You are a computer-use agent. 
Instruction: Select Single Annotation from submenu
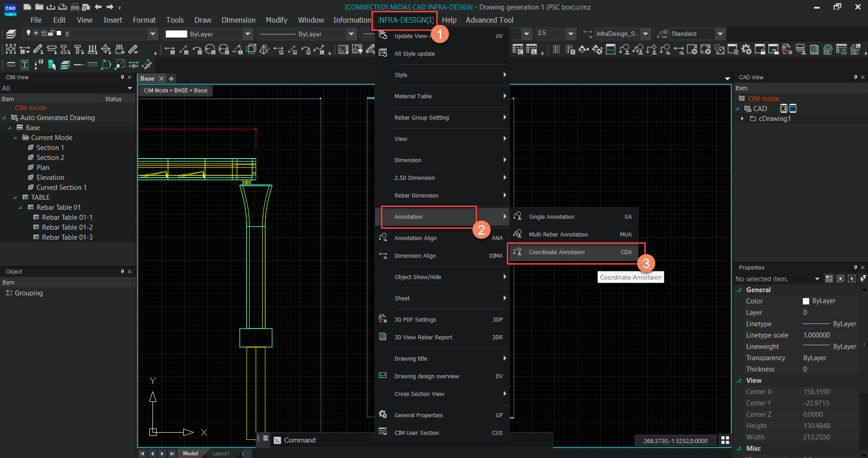click(574, 217)
